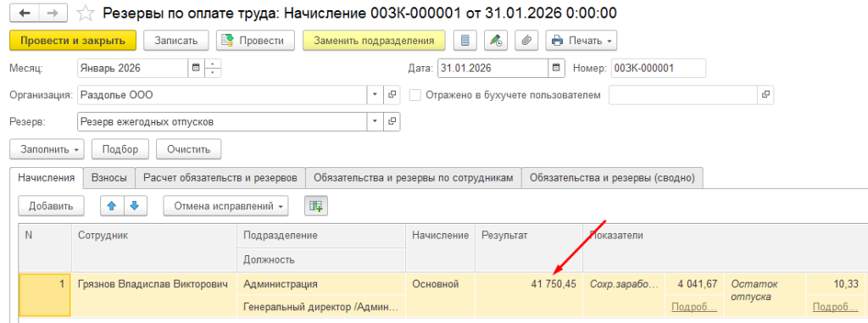Switch to the Взносы tab

[x=109, y=178]
